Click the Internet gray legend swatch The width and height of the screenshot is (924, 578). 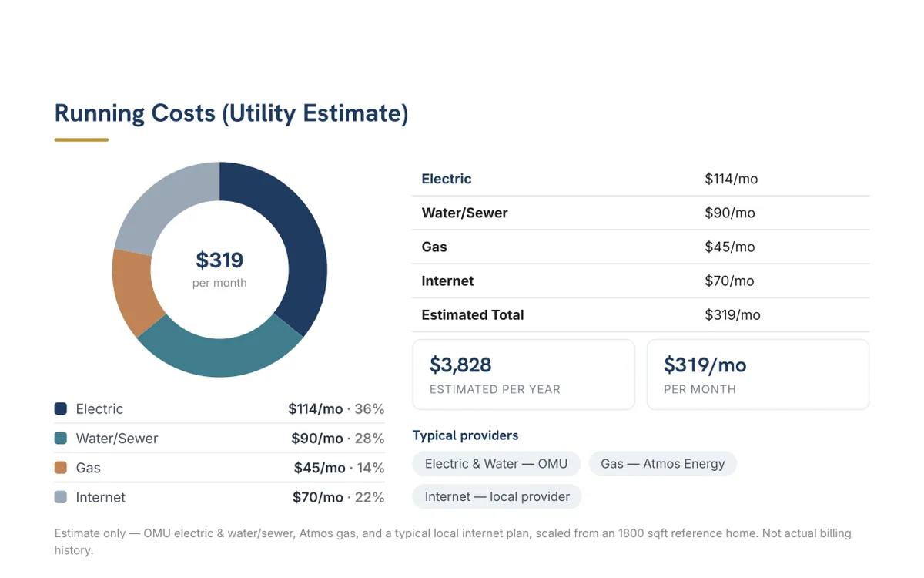61,497
